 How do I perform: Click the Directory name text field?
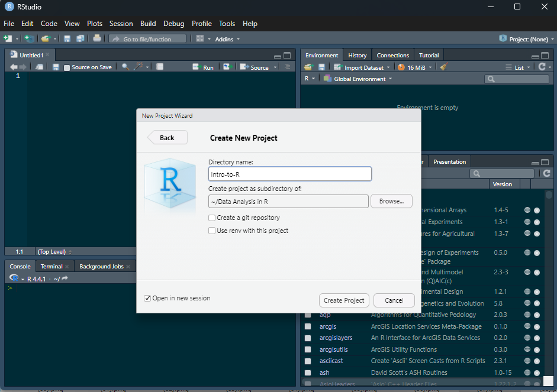pyautogui.click(x=289, y=174)
